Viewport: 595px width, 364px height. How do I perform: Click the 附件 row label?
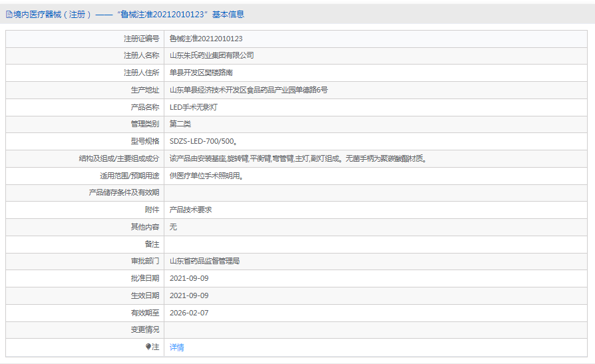[x=152, y=210]
